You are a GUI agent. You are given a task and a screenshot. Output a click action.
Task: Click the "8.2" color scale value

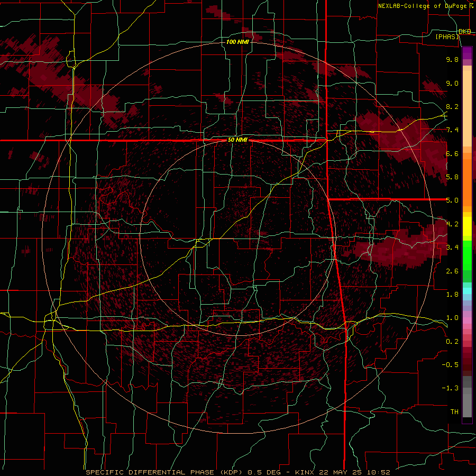point(452,106)
